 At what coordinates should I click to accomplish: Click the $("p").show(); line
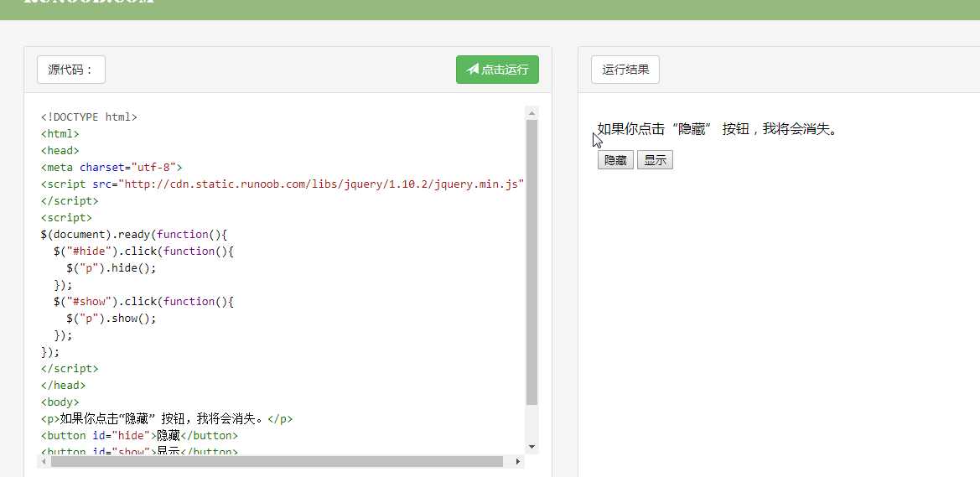coord(111,319)
